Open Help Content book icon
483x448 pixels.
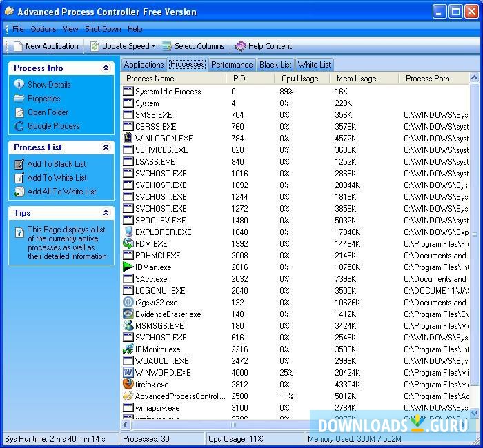pyautogui.click(x=241, y=46)
